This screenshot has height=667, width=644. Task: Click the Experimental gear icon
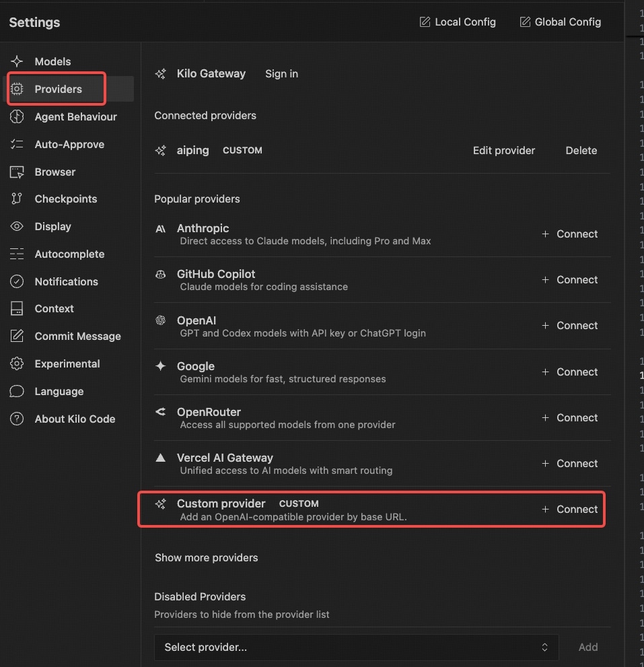click(17, 363)
